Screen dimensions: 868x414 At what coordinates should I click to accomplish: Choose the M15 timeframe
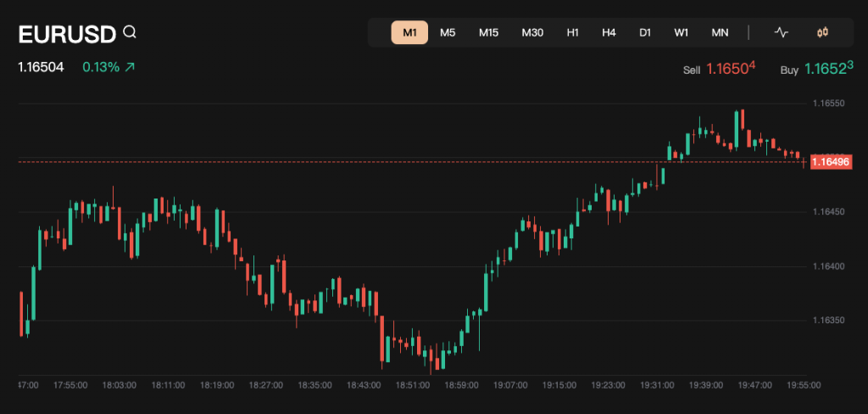click(x=488, y=33)
